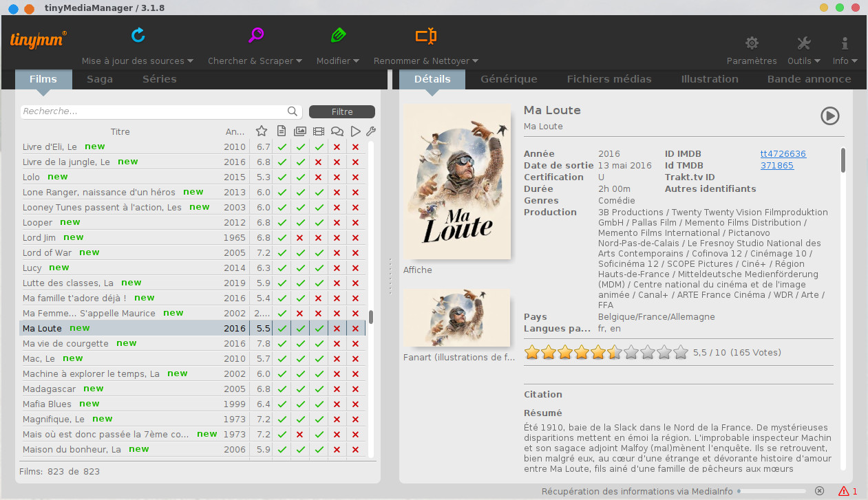Select the film 'Ma vie de courgette'
Image resolution: width=868 pixels, height=500 pixels.
click(x=193, y=343)
